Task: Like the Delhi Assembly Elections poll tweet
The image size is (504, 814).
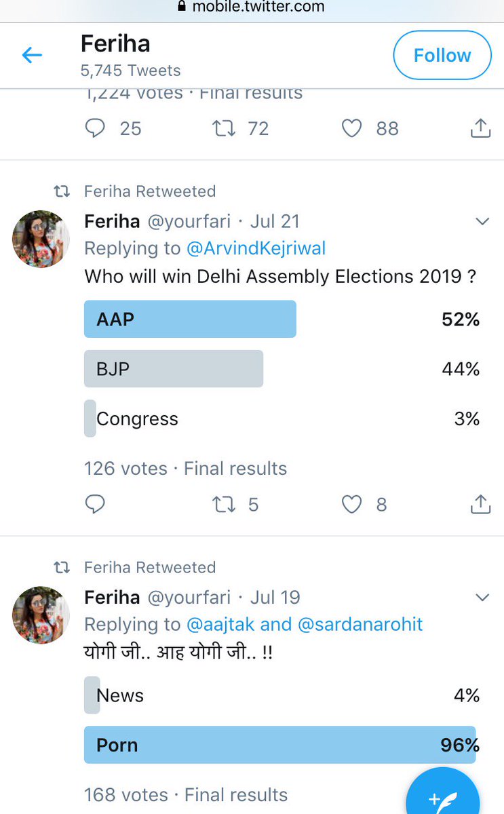Action: tap(351, 504)
